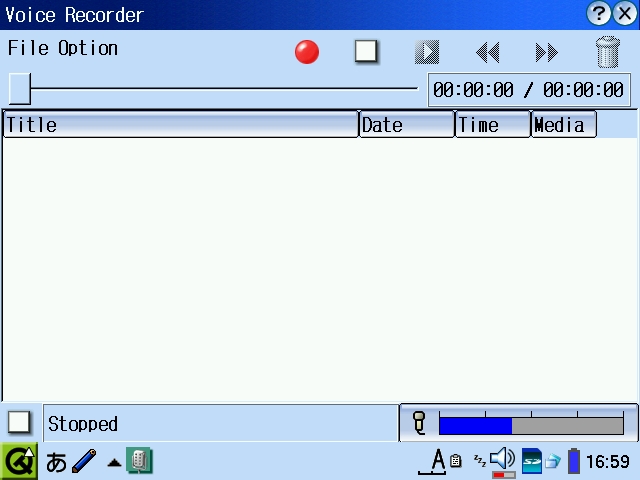Click the microphone input level meter
Viewport: 640px width, 480px height.
[x=530, y=425]
